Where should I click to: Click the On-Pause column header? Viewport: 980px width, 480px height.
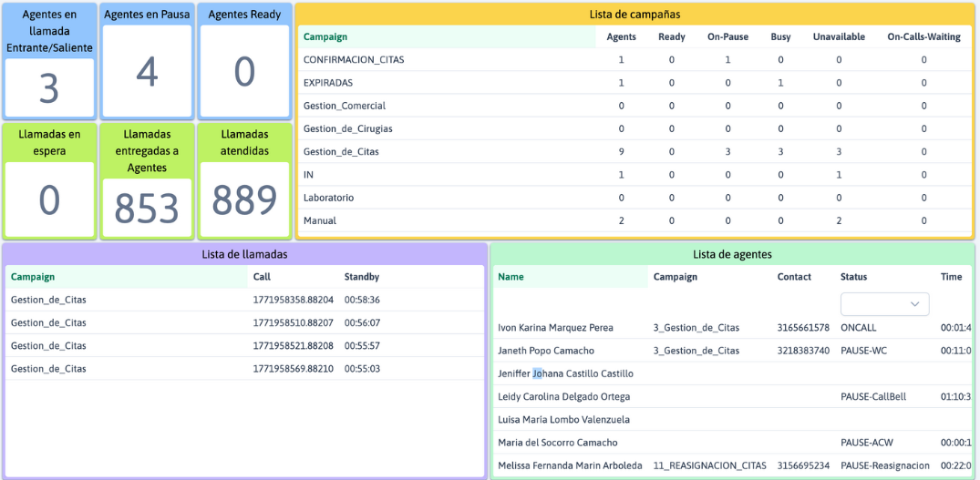pos(727,37)
